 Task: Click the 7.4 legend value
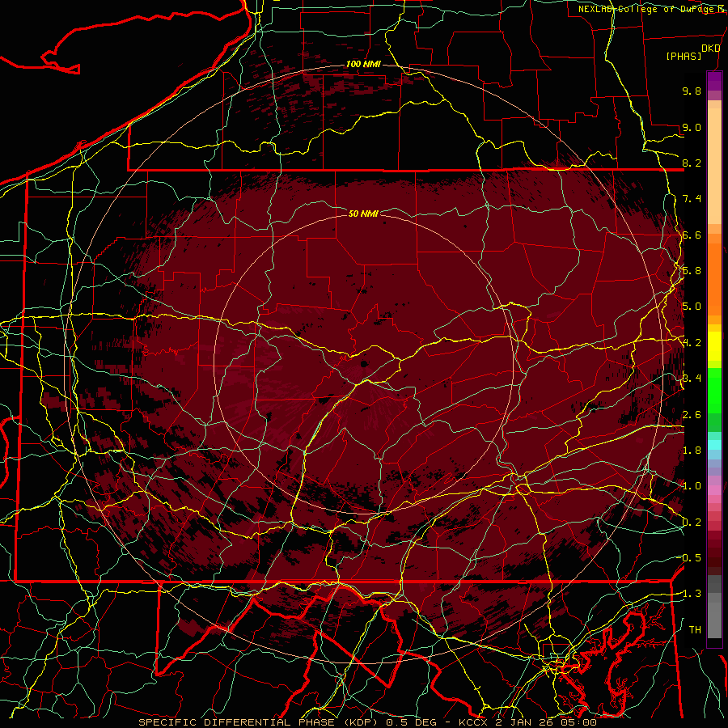coord(692,199)
